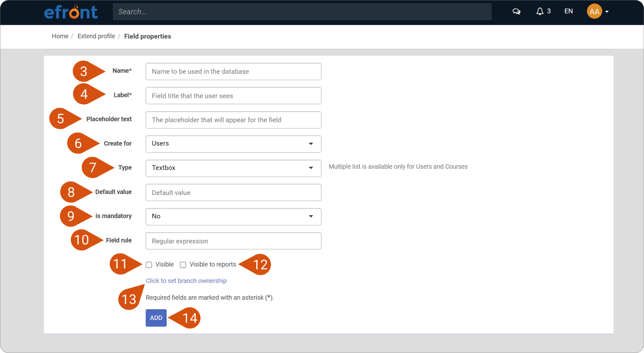Expand the user account dropdown arrow
Viewport: 644px width, 353px height.
point(607,12)
